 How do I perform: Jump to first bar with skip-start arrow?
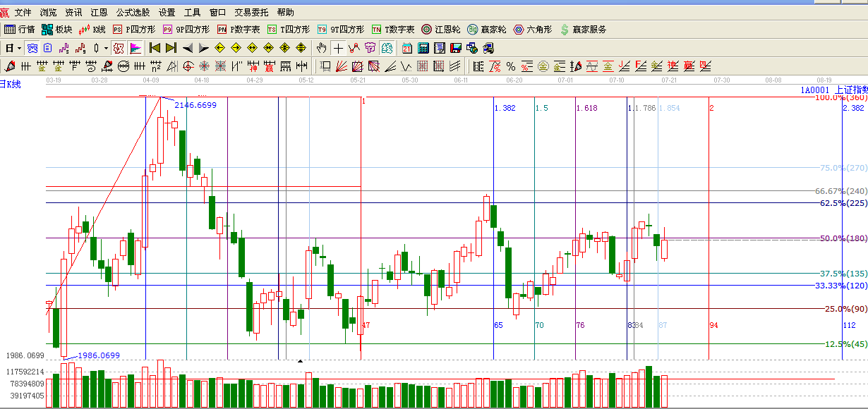(155, 48)
